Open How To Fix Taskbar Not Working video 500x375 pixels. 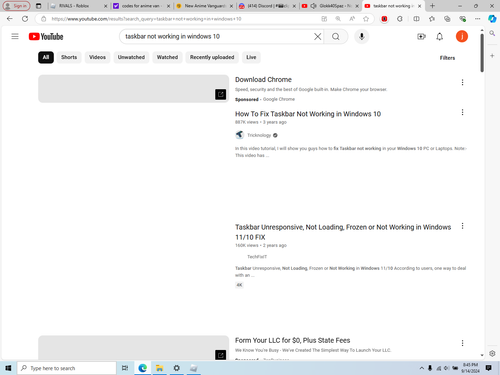308,114
